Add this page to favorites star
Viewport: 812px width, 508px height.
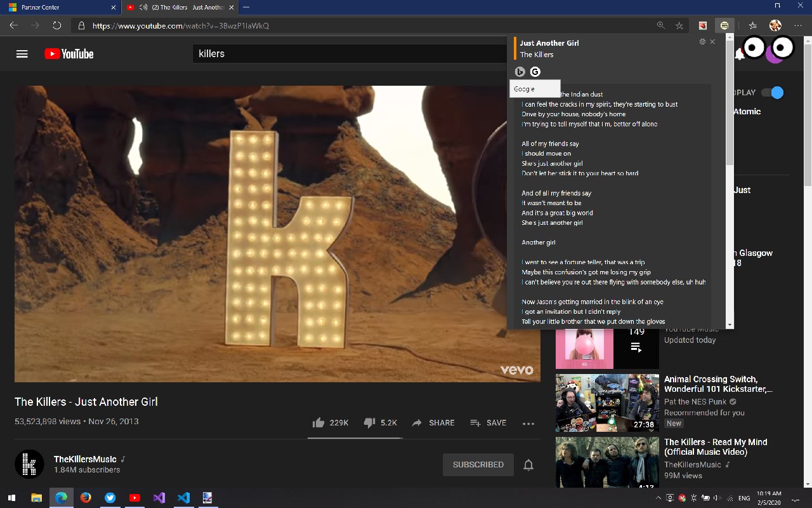coord(679,25)
